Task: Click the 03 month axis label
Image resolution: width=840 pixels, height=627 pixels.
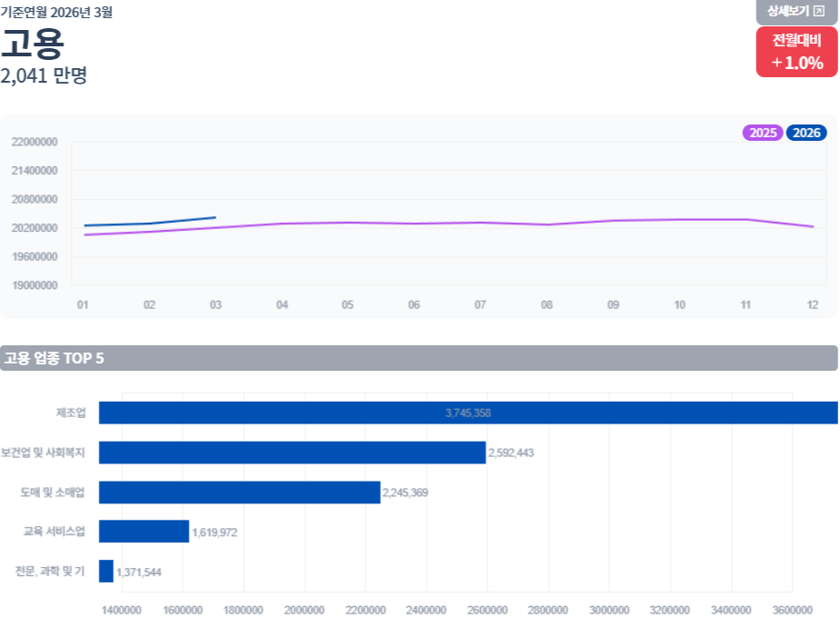Action: coord(215,304)
